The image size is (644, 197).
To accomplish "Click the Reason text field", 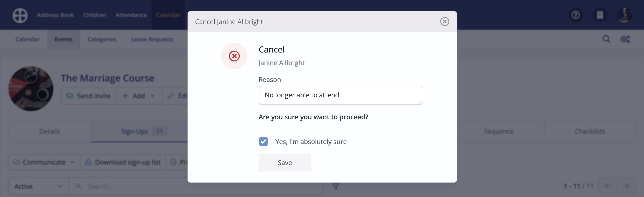I will [x=341, y=95].
